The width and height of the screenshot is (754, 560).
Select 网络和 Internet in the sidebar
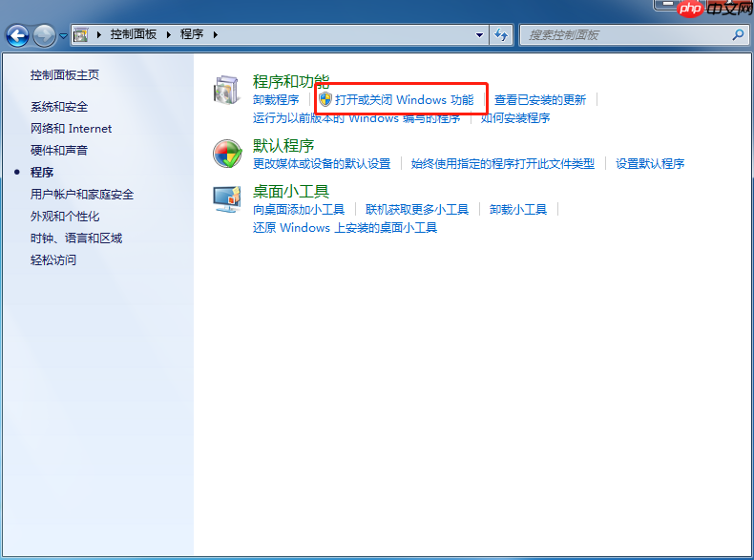[71, 129]
